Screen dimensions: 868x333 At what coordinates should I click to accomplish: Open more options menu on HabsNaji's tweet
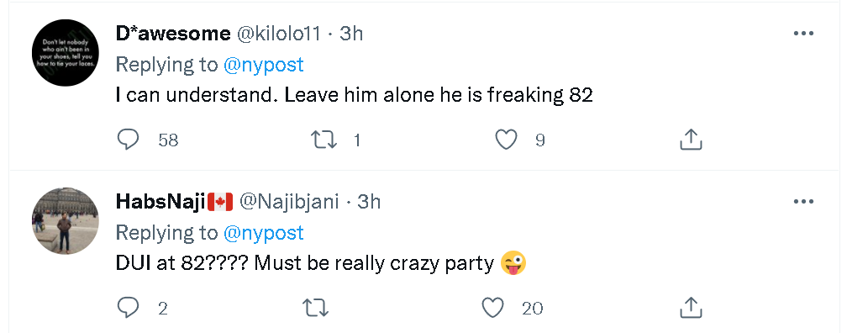[x=803, y=202]
